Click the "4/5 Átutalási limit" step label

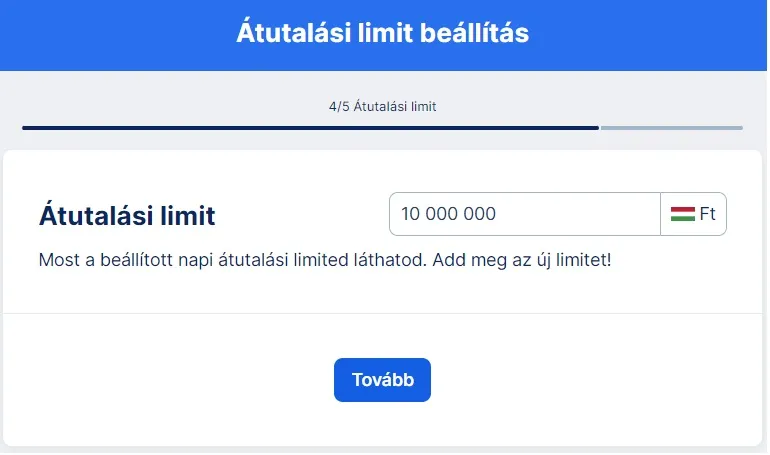pos(382,106)
